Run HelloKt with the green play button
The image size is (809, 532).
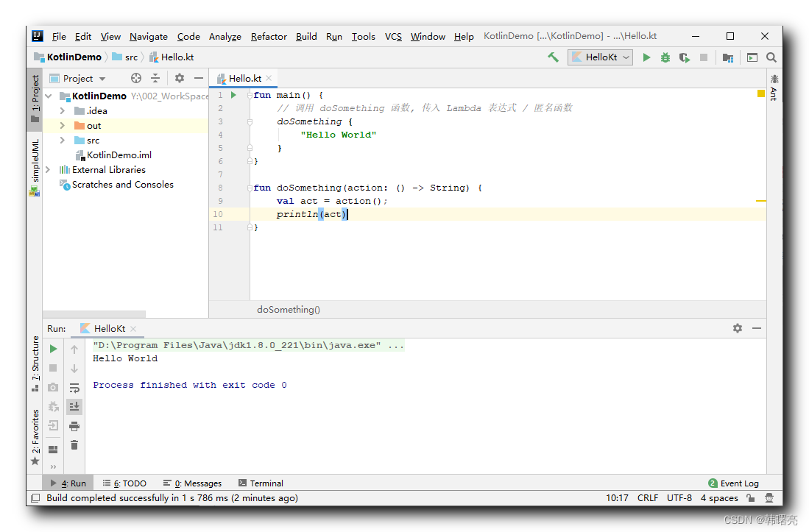coord(646,57)
